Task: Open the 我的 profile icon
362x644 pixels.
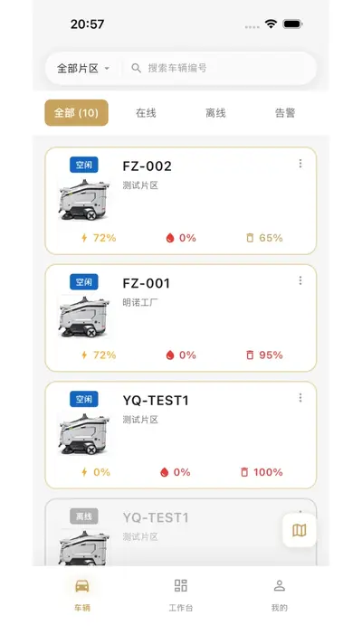Action: [x=280, y=586]
